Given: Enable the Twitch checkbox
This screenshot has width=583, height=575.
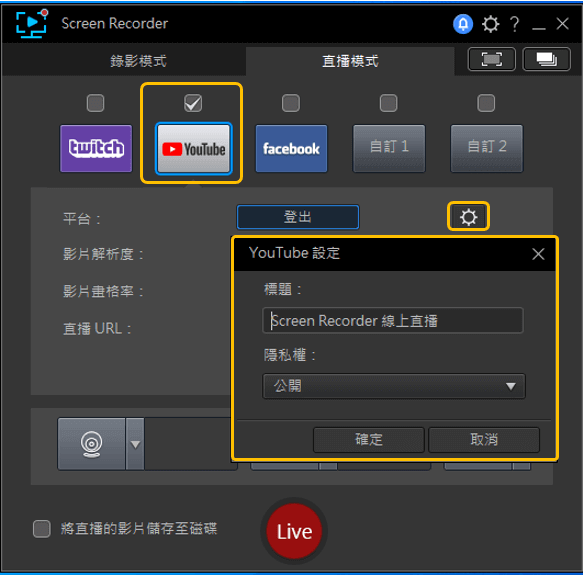Looking at the screenshot, I should tap(95, 103).
